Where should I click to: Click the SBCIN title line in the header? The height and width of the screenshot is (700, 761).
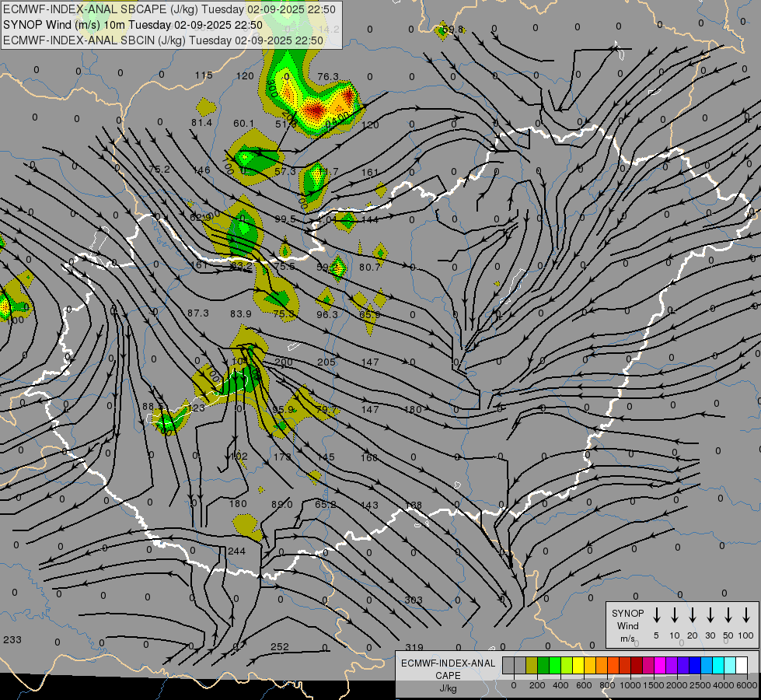point(163,40)
